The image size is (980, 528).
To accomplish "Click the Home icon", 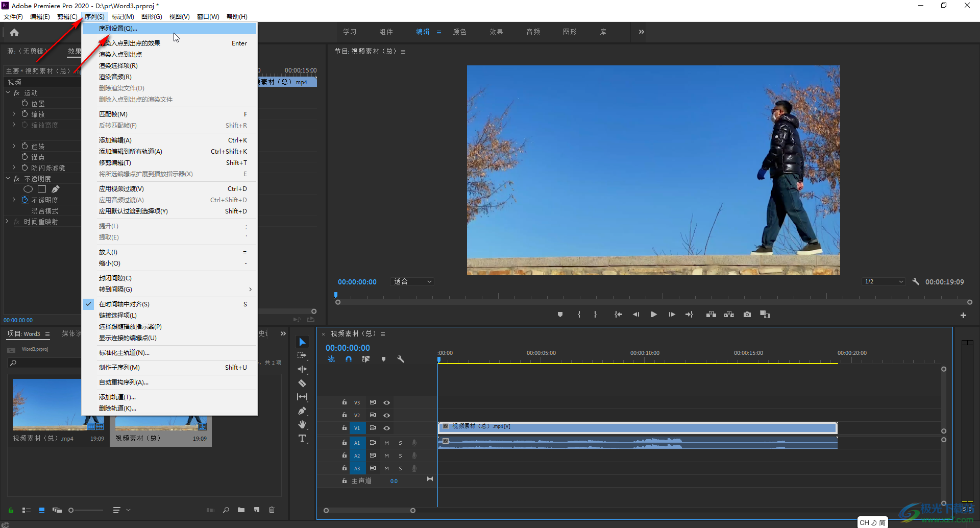I will 14,33.
